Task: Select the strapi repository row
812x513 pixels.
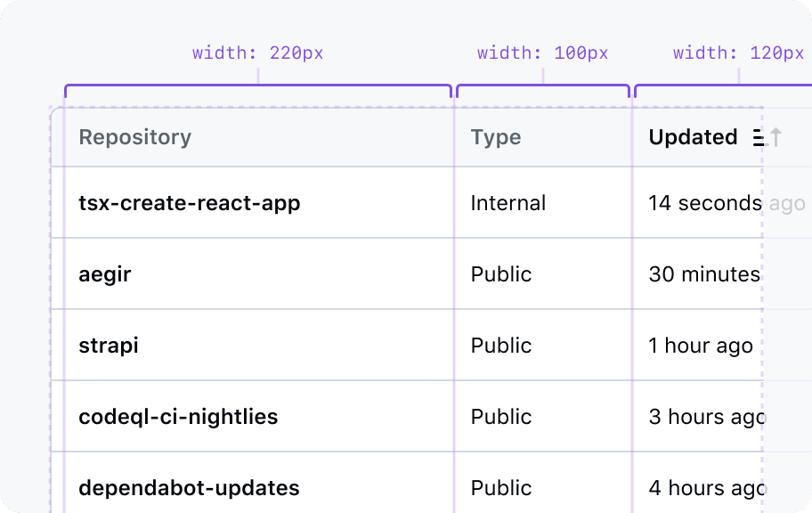Action: pos(109,346)
